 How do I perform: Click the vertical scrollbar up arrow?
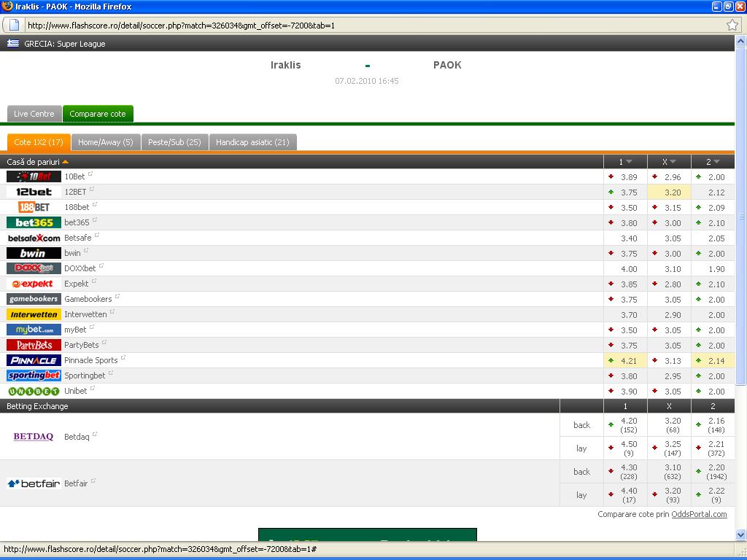741,41
